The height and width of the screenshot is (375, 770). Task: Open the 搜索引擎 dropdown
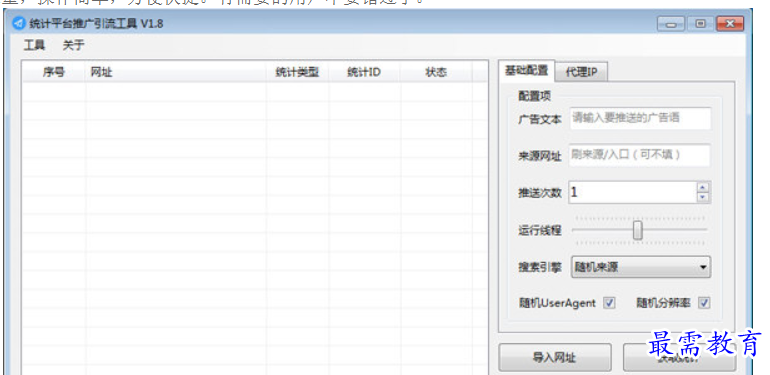(641, 268)
